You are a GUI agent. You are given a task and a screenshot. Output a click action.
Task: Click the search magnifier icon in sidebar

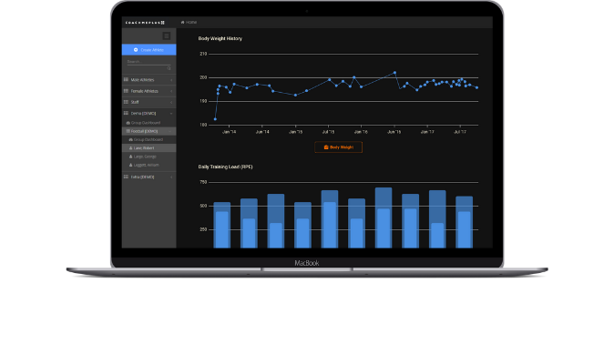coord(169,68)
